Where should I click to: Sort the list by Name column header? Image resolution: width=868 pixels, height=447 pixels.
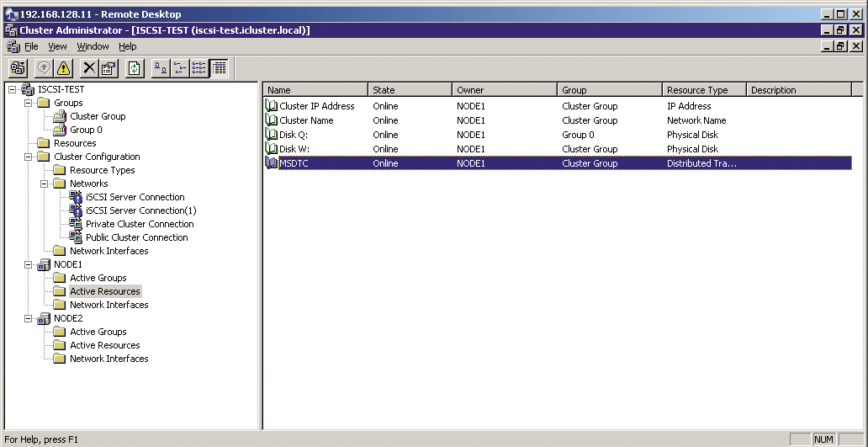point(316,90)
